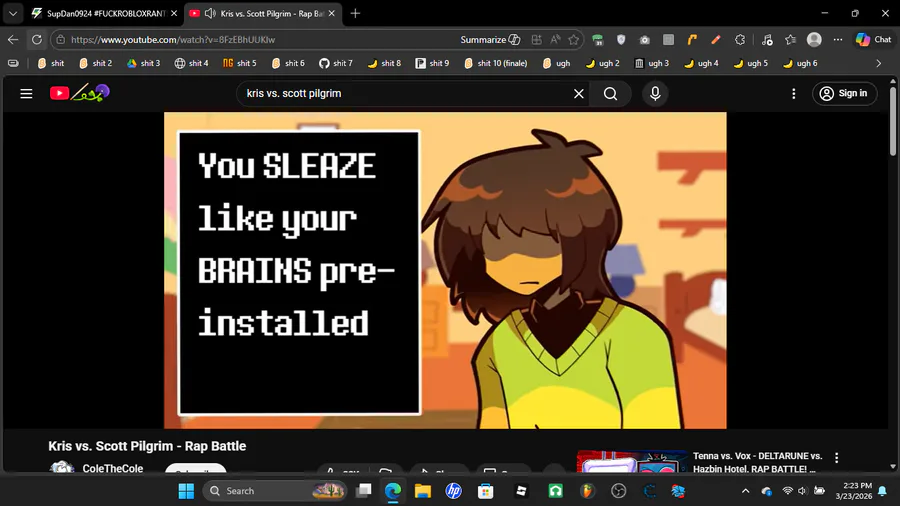Screen dimensions: 900x506
Task: Open the Windows Start menu
Action: tap(186, 491)
